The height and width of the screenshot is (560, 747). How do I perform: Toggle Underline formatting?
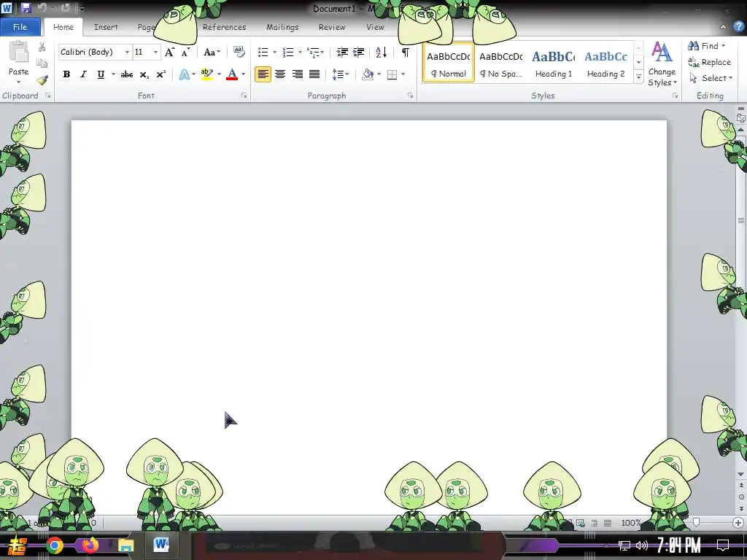coord(101,74)
